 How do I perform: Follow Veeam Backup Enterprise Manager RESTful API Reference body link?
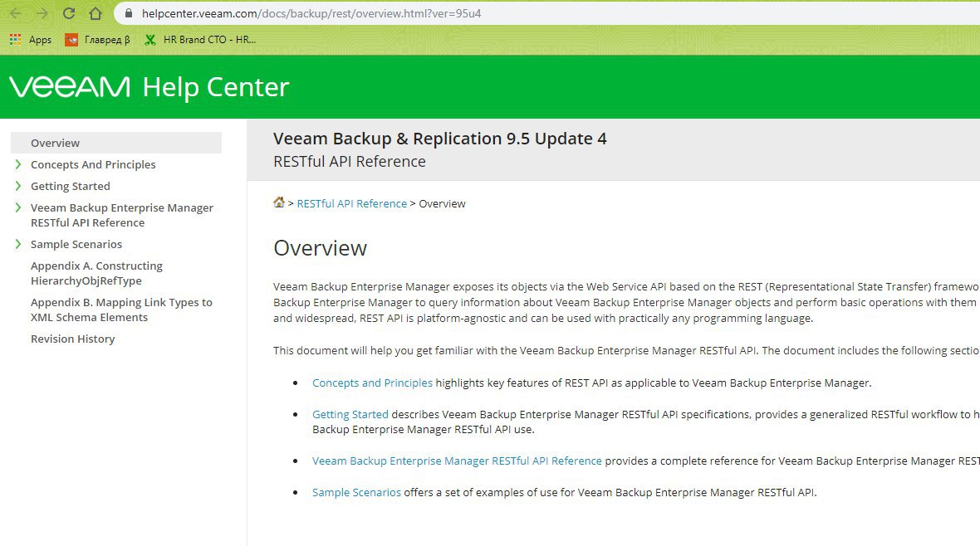coord(457,461)
